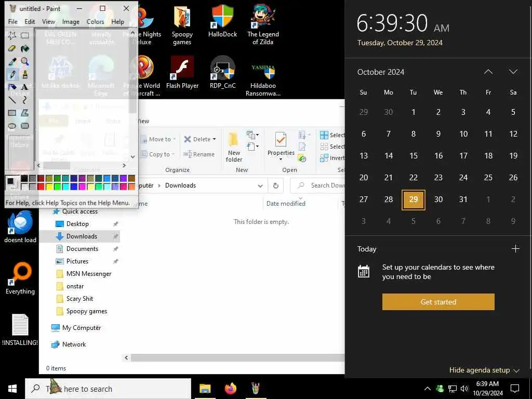Select the Brush tool in Paint

(x=25, y=74)
